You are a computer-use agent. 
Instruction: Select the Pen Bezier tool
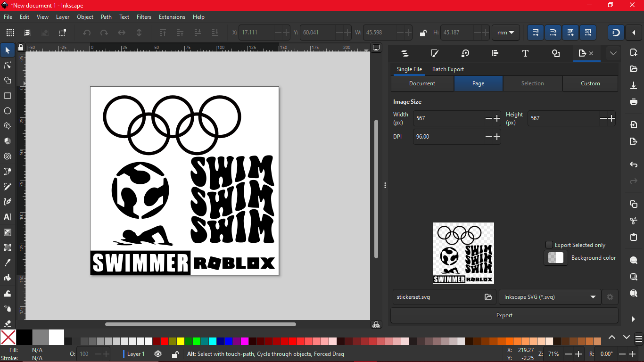coord(8,171)
